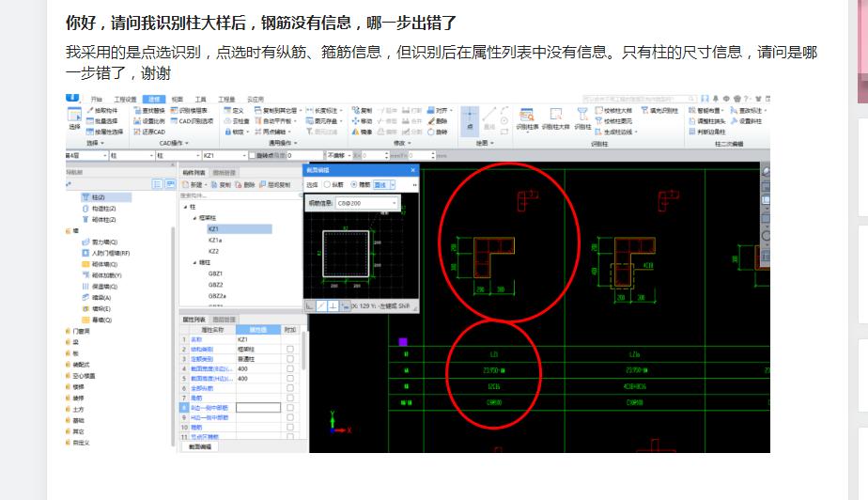Click the 截面编辑 button below property list

click(x=200, y=446)
